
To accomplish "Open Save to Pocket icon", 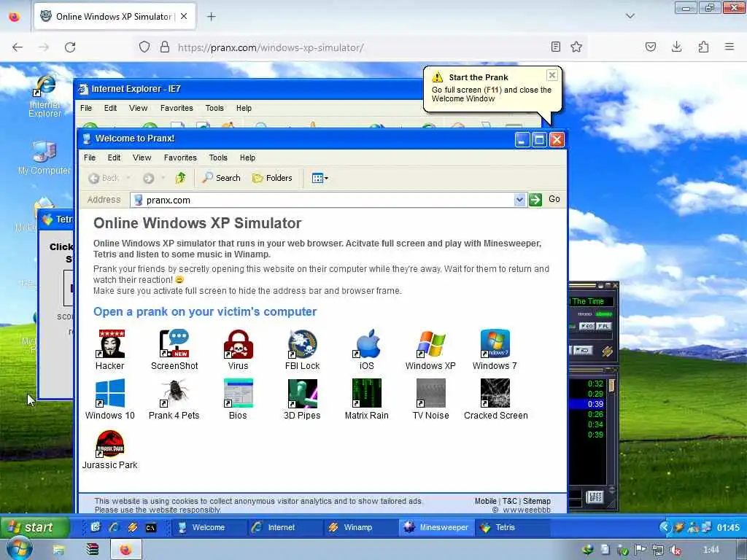I will [650, 47].
